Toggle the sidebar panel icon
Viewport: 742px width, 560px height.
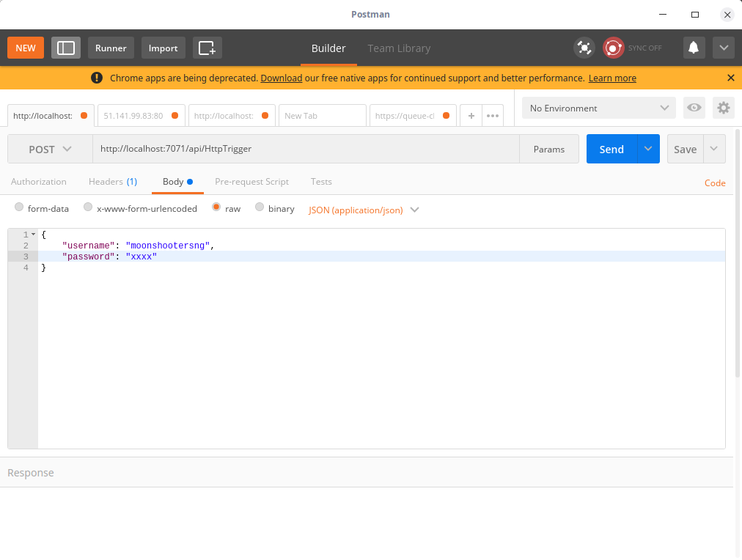tap(65, 47)
